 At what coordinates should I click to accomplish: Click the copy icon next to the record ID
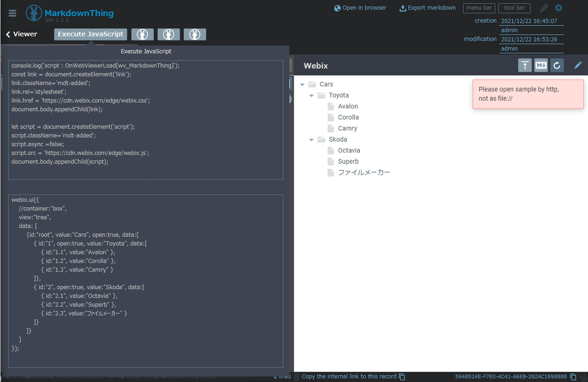573,377
